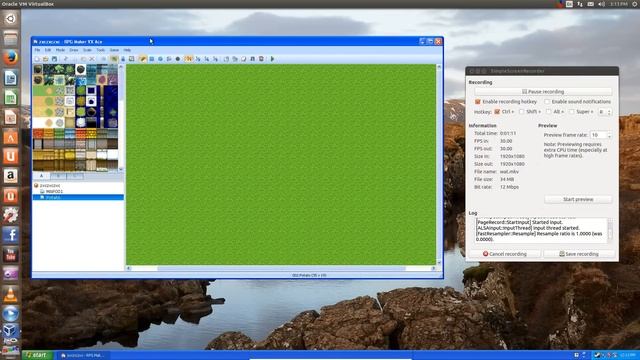The width and height of the screenshot is (640, 360).
Task: Set map zoom to 1/4 scale
Action: coord(207,59)
